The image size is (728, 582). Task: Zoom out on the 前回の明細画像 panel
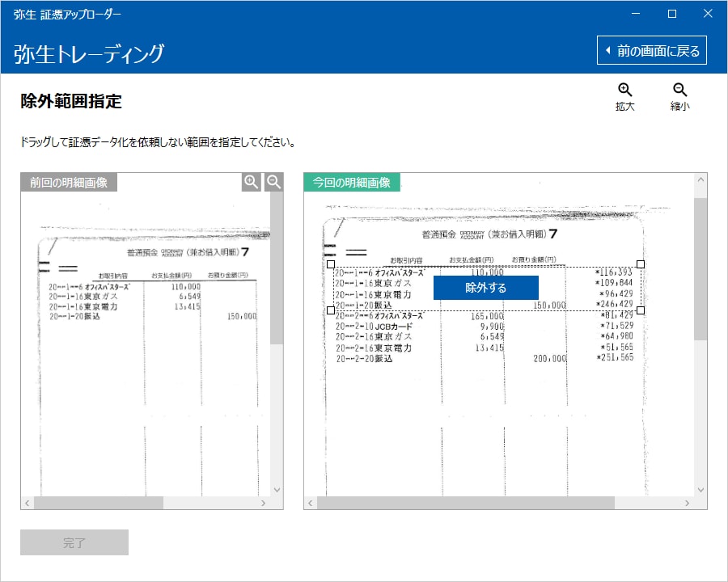(274, 182)
